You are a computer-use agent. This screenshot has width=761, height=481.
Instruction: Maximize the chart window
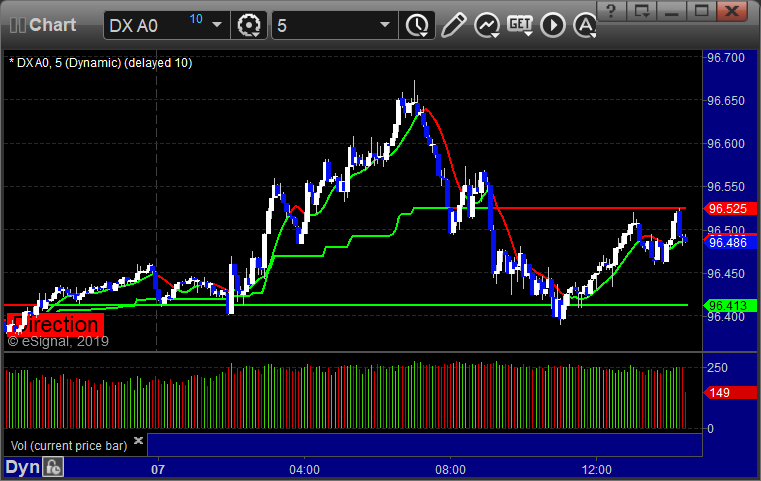click(x=702, y=11)
